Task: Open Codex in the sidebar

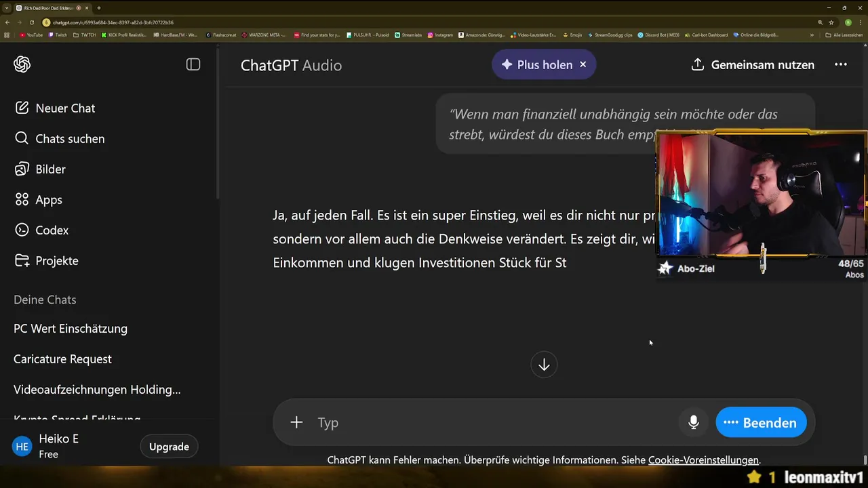Action: point(41,230)
